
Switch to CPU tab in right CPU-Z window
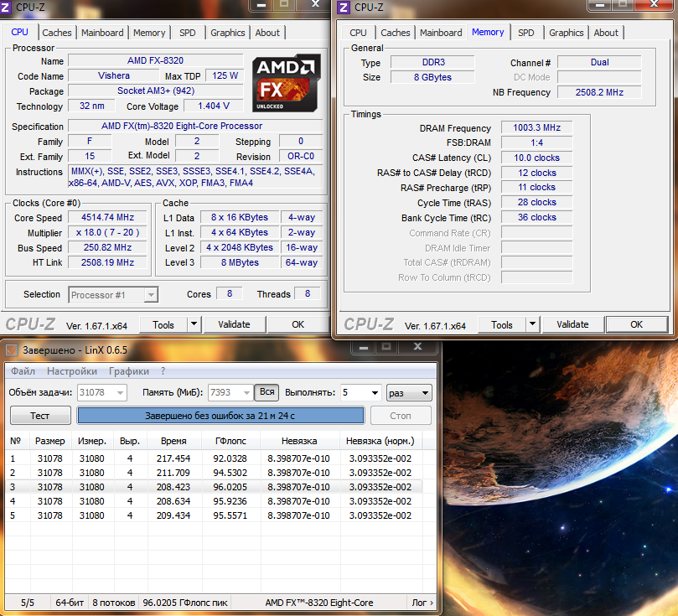click(358, 33)
